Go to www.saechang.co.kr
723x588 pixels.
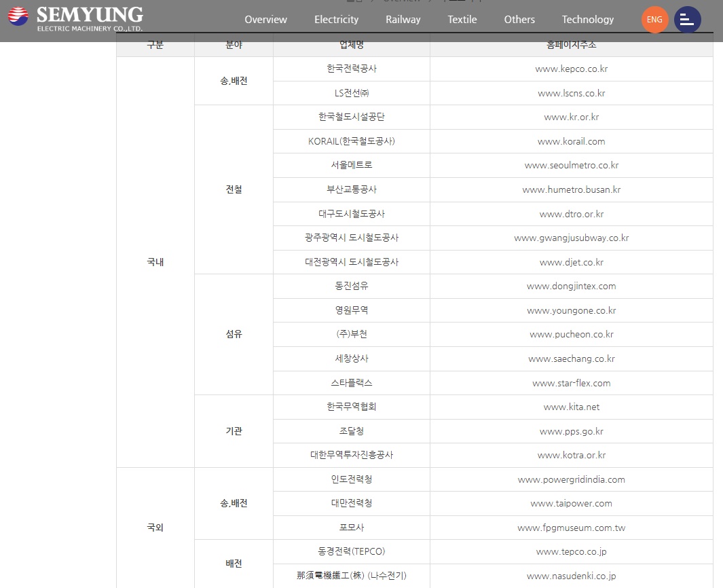click(572, 359)
